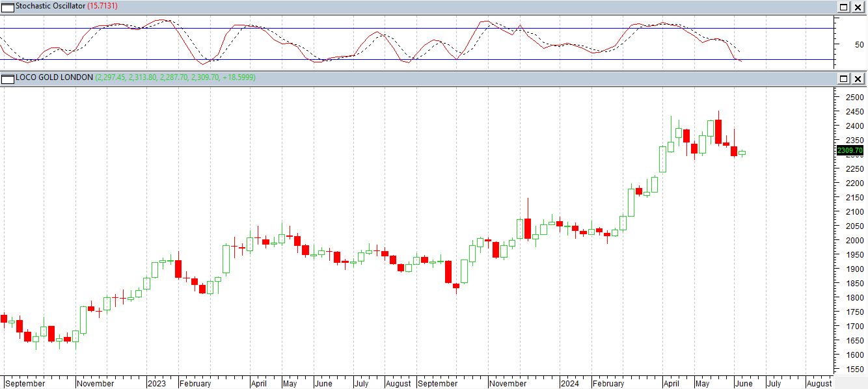This screenshot has width=868, height=389.
Task: Close the LOCO GOLD LONDON price pane
Action: (858, 79)
